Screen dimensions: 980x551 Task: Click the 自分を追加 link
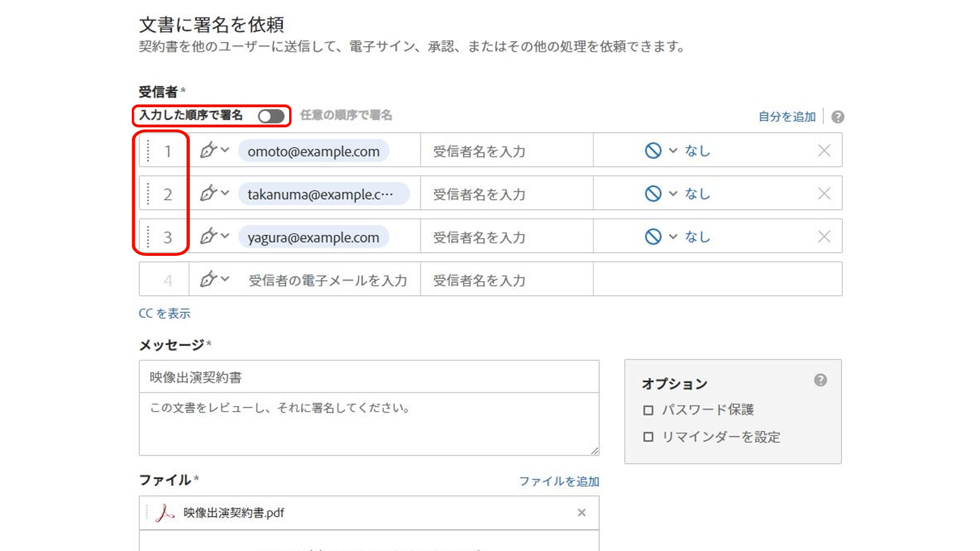[x=787, y=117]
